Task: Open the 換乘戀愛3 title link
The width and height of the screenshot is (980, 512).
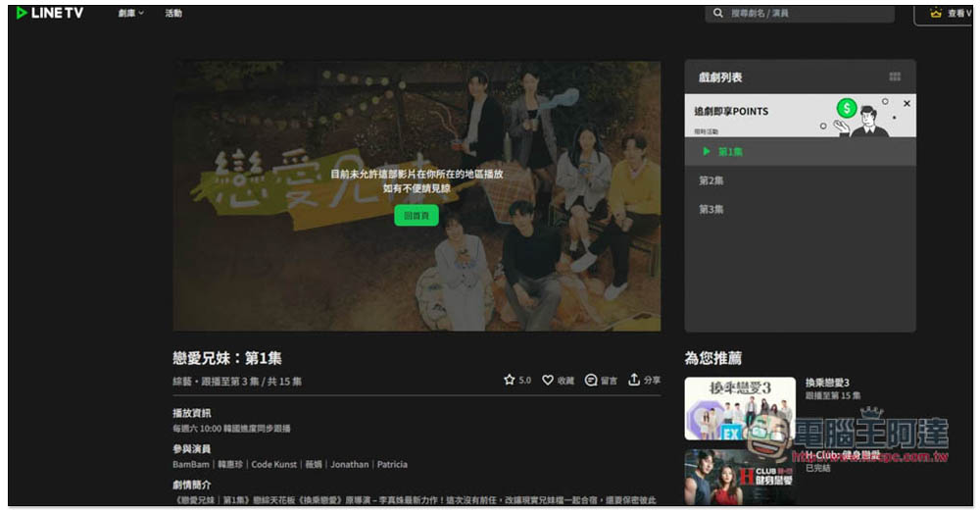Action: click(827, 383)
